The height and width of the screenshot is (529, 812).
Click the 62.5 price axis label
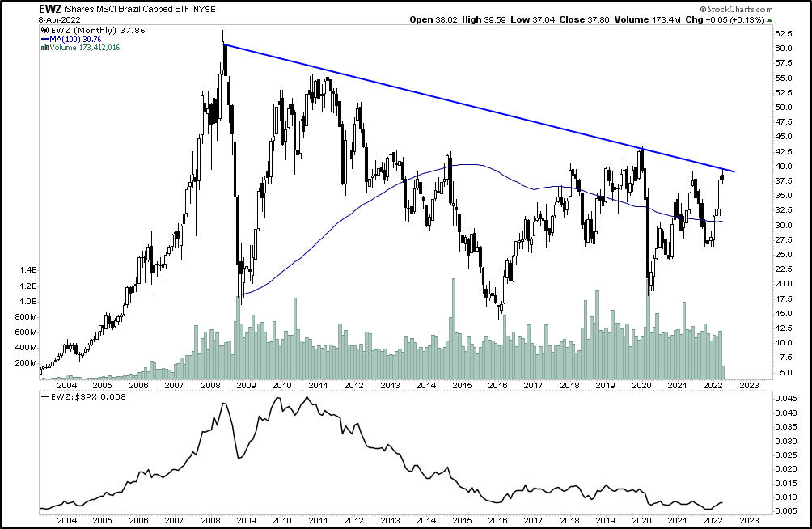click(783, 34)
